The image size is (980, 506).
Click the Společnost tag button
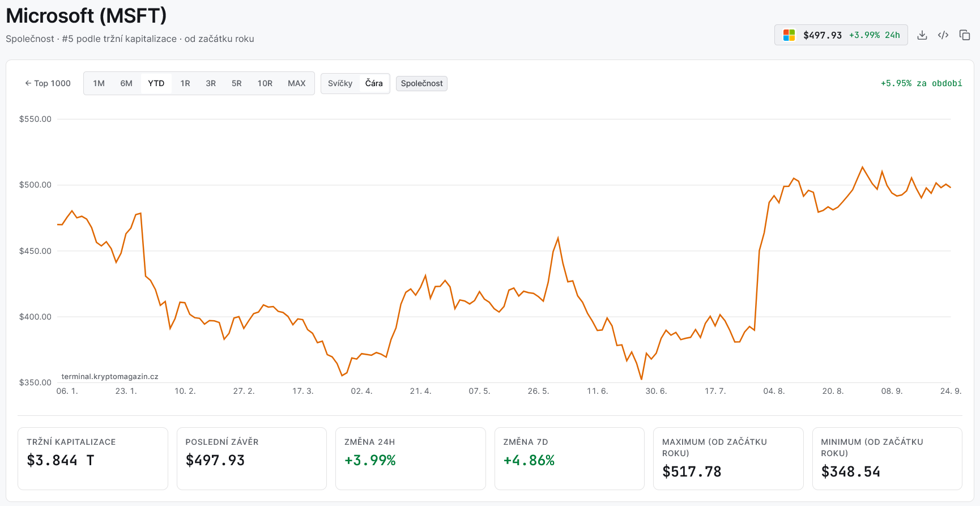tap(422, 83)
